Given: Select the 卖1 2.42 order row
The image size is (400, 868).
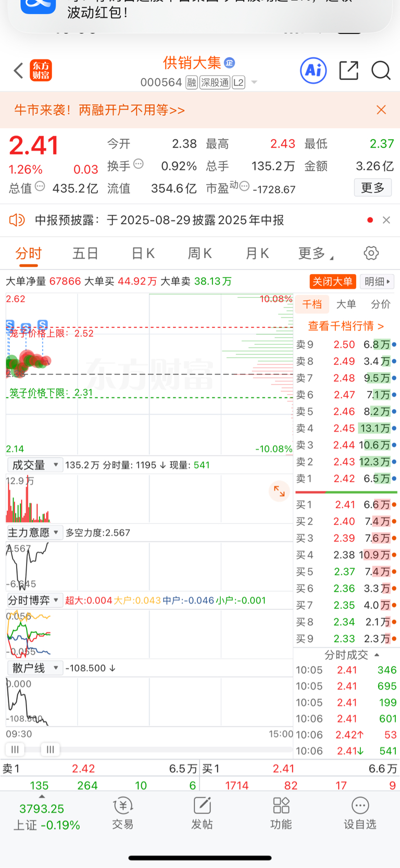Looking at the screenshot, I should point(346,479).
